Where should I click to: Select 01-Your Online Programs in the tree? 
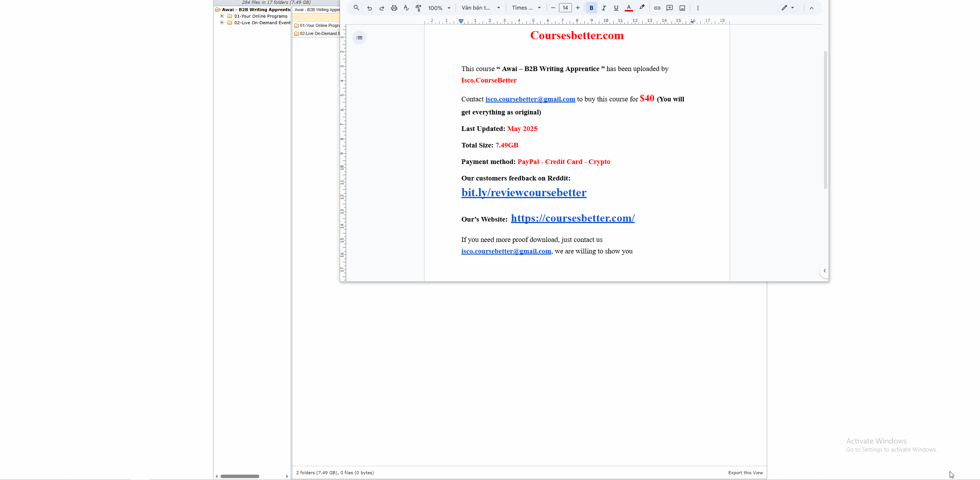pyautogui.click(x=260, y=16)
